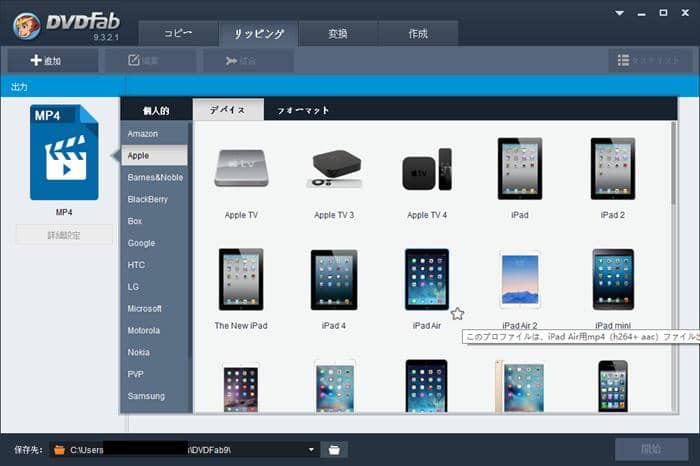700x466 pixels.
Task: Open the output folder browse icon
Action: [x=334, y=449]
